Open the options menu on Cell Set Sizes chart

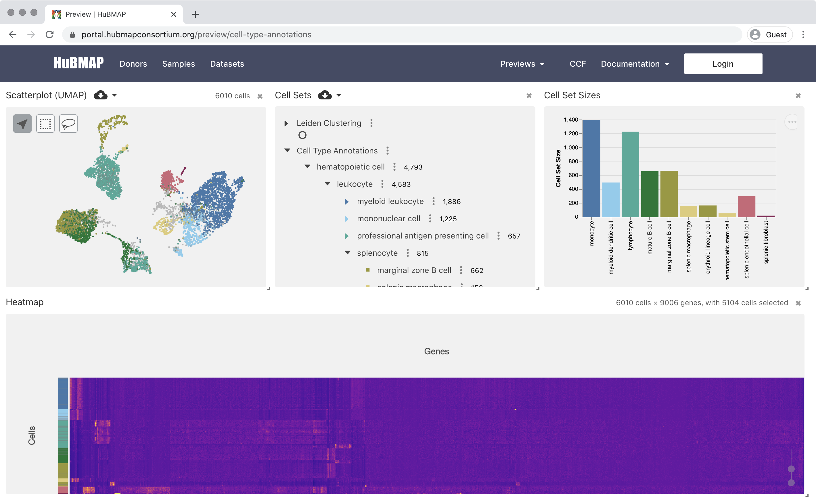(793, 122)
